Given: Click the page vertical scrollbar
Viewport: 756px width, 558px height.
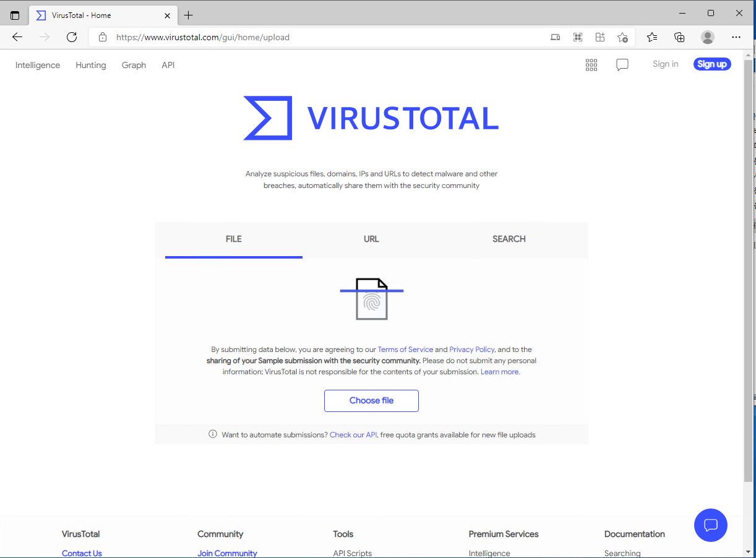Looking at the screenshot, I should (x=748, y=270).
